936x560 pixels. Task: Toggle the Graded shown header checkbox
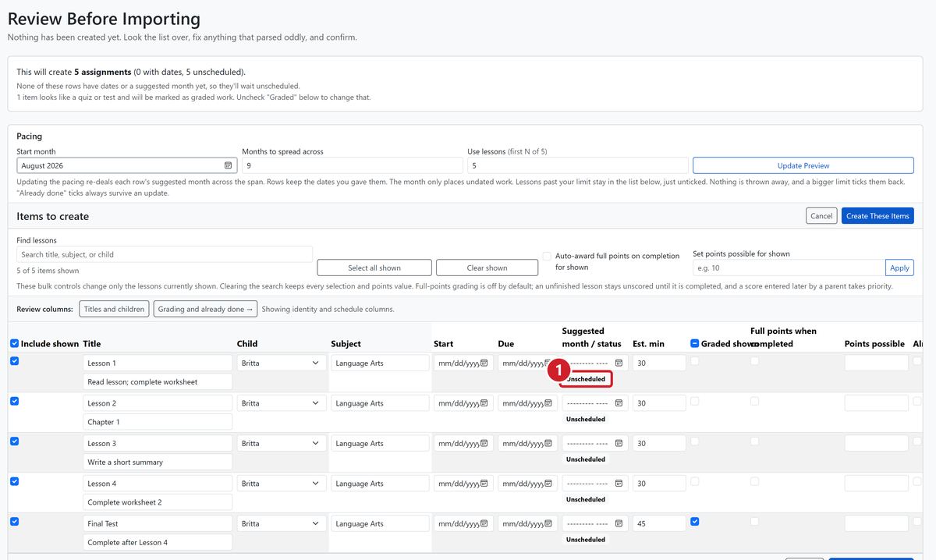695,343
